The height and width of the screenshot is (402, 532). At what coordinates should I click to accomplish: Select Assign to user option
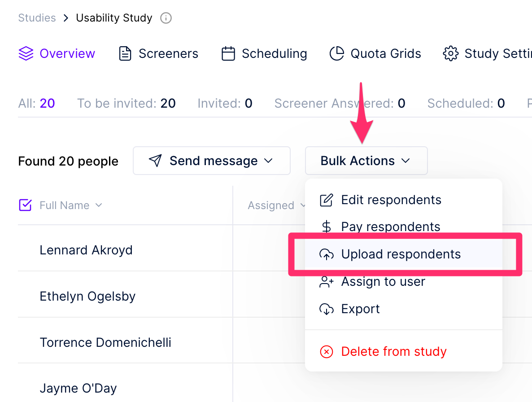383,282
